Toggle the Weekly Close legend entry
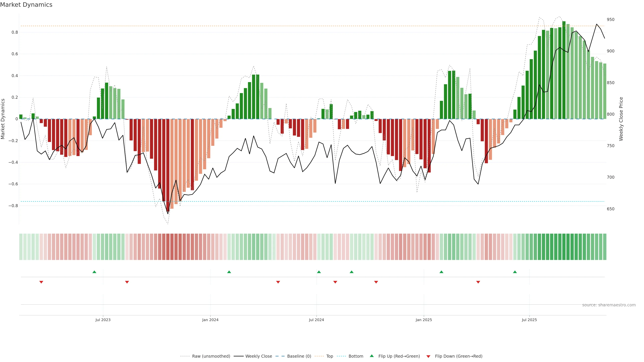Image resolution: width=644 pixels, height=362 pixels. pyautogui.click(x=258, y=356)
